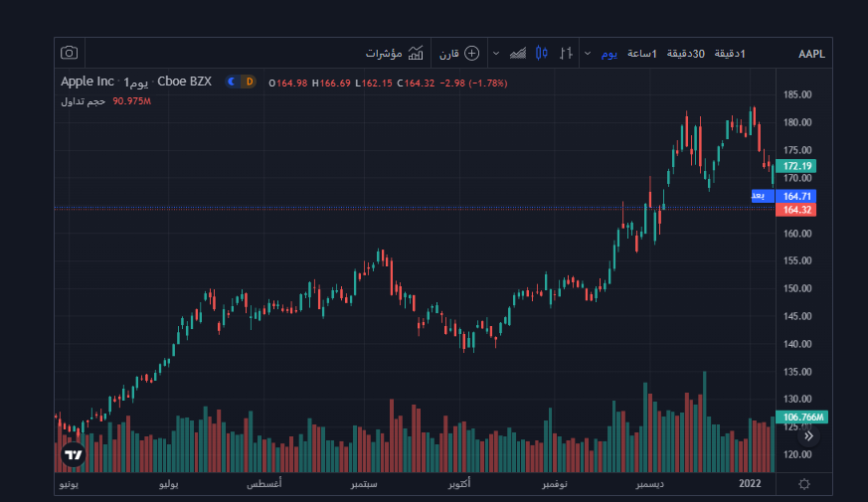Select the bars chart style icon
Screen dimensions: 868x502
coord(565,53)
